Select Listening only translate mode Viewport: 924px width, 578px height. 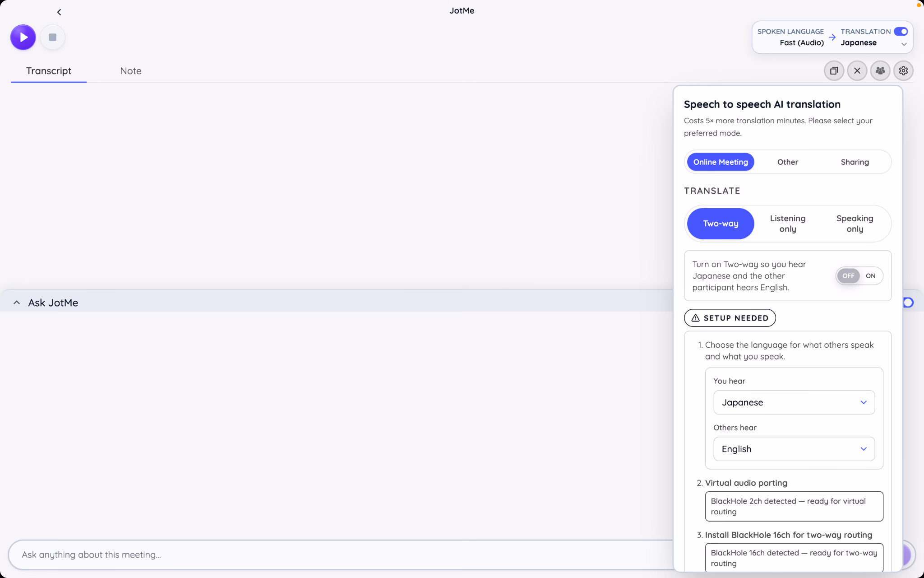[787, 224]
